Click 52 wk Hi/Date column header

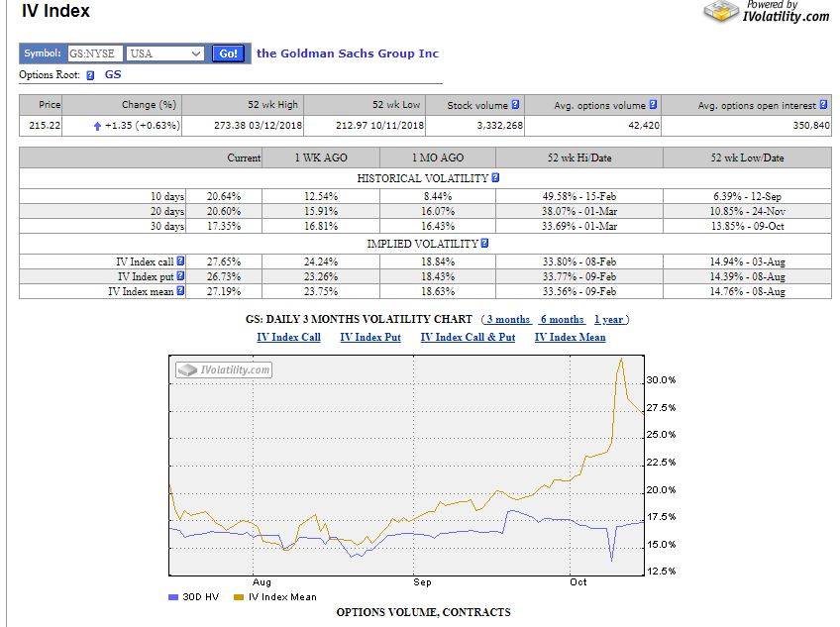579,157
